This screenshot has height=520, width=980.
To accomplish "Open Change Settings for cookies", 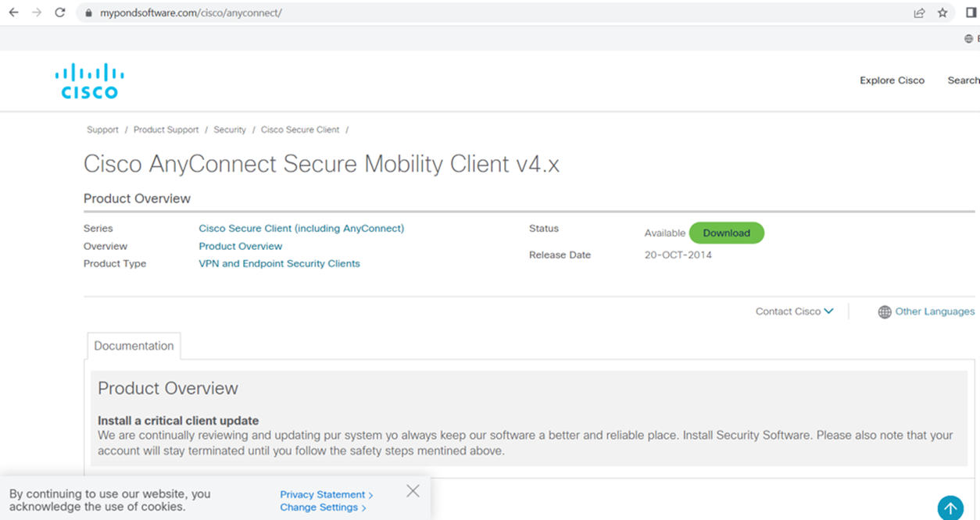I will [323, 508].
